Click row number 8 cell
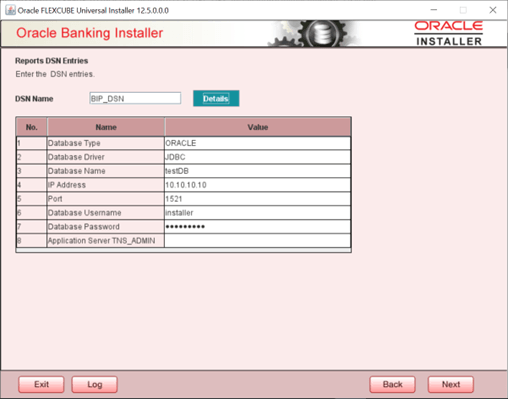Viewport: 508px width, 399px height. 32,241
